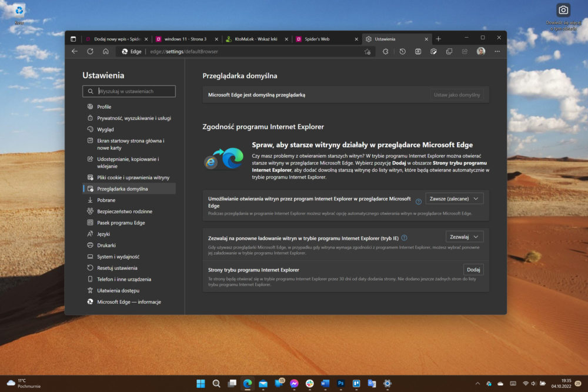Open Messenger on the taskbar
This screenshot has height=392, width=588.
point(295,383)
